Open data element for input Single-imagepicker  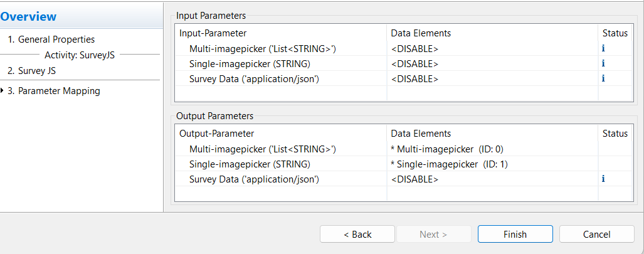coord(492,63)
